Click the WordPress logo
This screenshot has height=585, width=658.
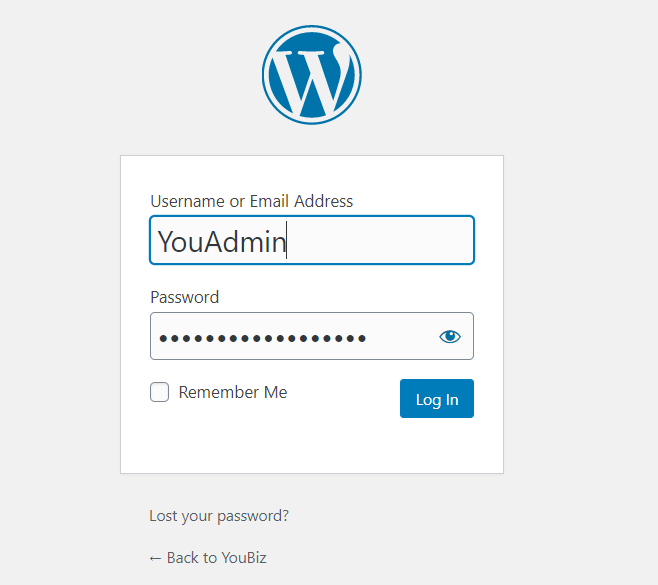coord(312,75)
